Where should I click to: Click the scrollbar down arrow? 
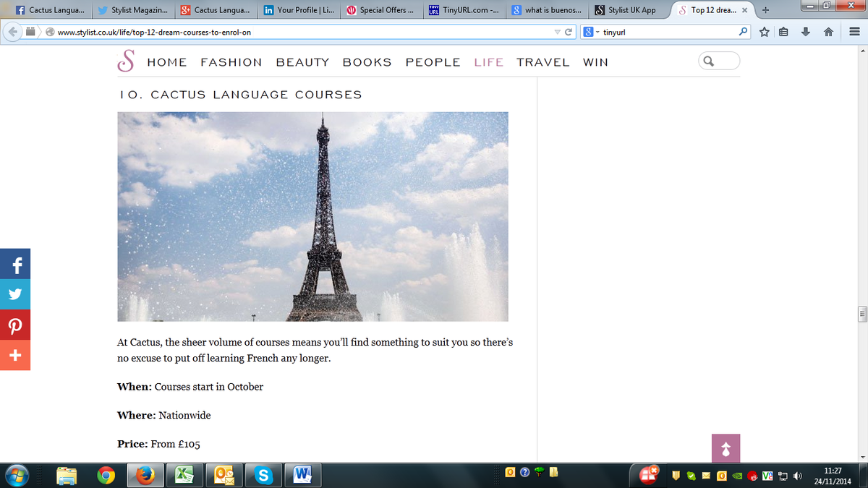click(x=862, y=456)
